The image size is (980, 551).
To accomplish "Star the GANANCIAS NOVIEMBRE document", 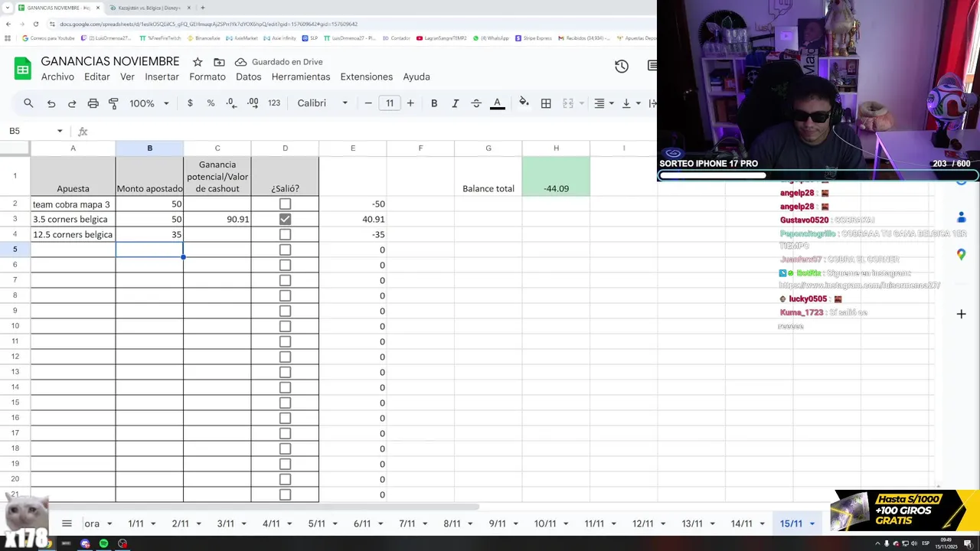I will pos(198,62).
